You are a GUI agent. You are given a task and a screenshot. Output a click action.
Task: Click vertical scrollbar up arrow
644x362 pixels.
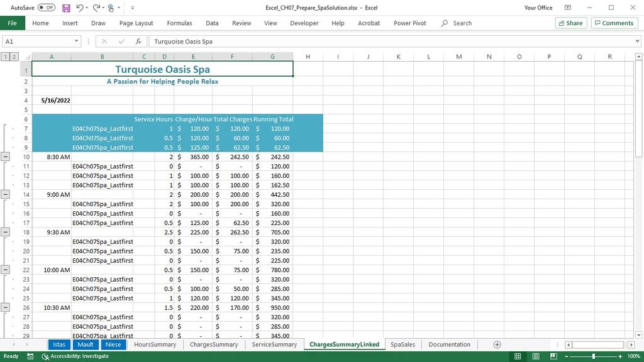click(x=639, y=57)
